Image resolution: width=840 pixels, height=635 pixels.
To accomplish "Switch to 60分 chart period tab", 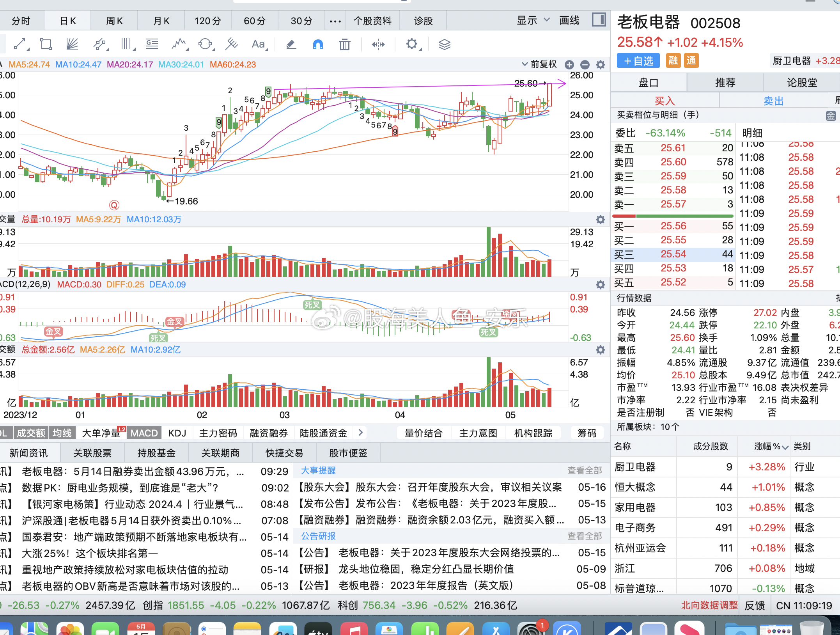I will (255, 21).
